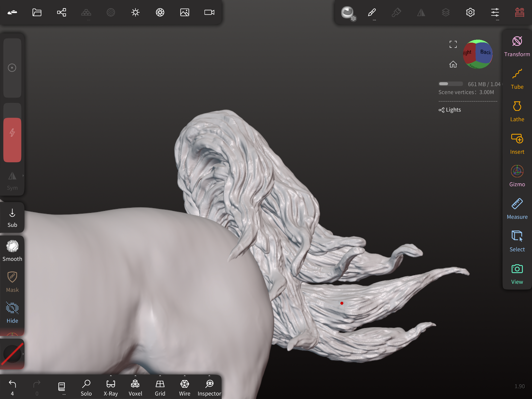The image size is (532, 399).
Task: Expand the Lights info entry
Action: click(x=450, y=110)
